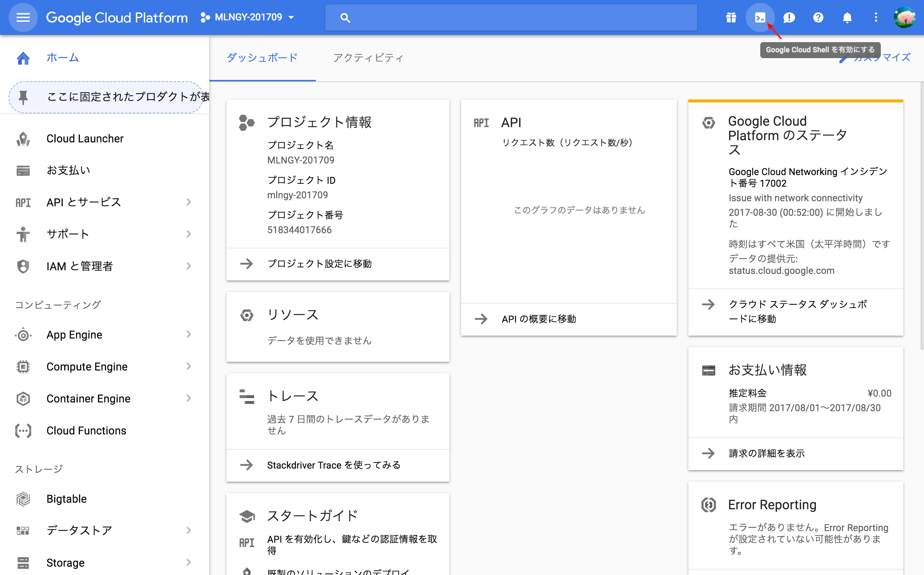Click the project number 518344017666
Screen dimensions: 924x575
point(299,230)
